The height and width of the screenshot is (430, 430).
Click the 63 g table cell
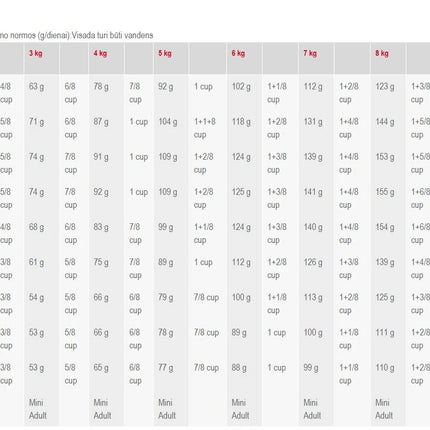(x=36, y=87)
